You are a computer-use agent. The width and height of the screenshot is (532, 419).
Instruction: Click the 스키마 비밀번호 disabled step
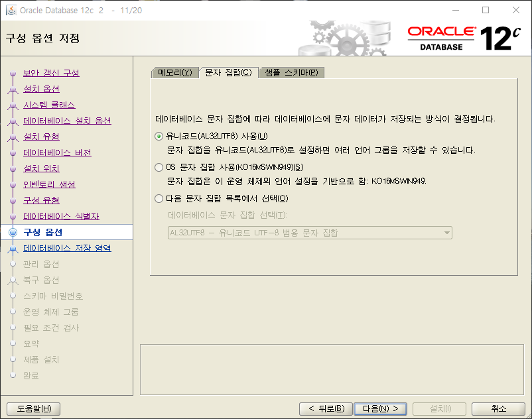[x=53, y=296]
